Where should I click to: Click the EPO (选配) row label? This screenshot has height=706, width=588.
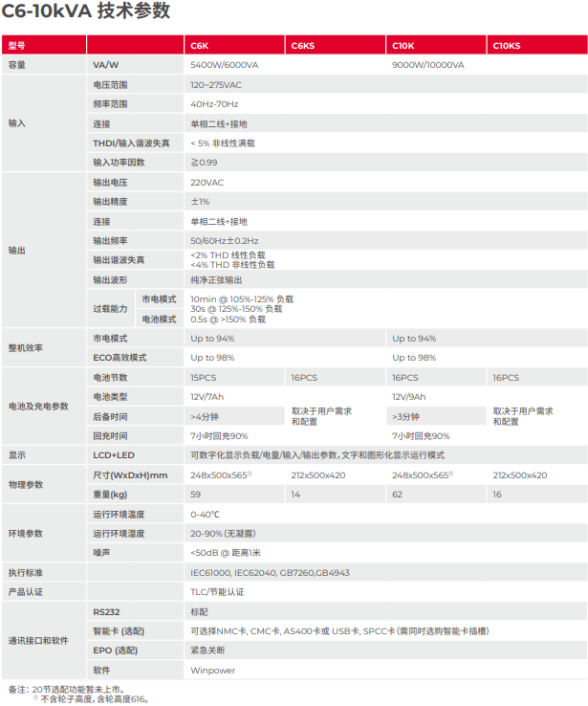coord(115,651)
